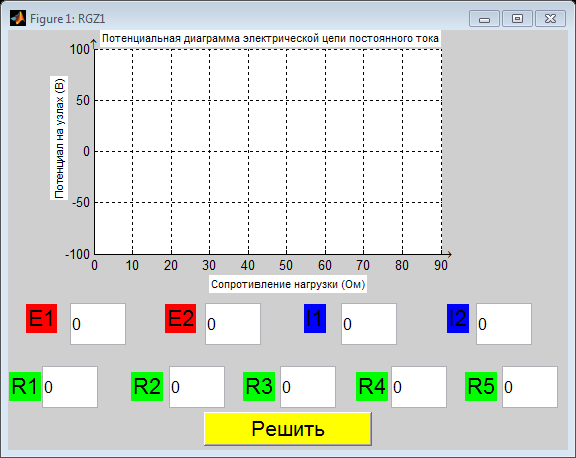
Task: Click the MATLAB icon in title bar
Action: (x=18, y=18)
